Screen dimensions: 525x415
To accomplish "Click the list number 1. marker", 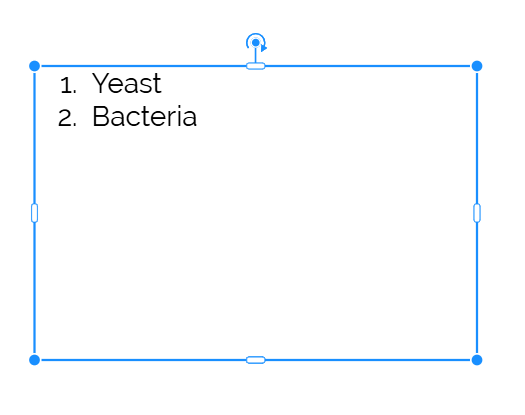I will (68, 85).
